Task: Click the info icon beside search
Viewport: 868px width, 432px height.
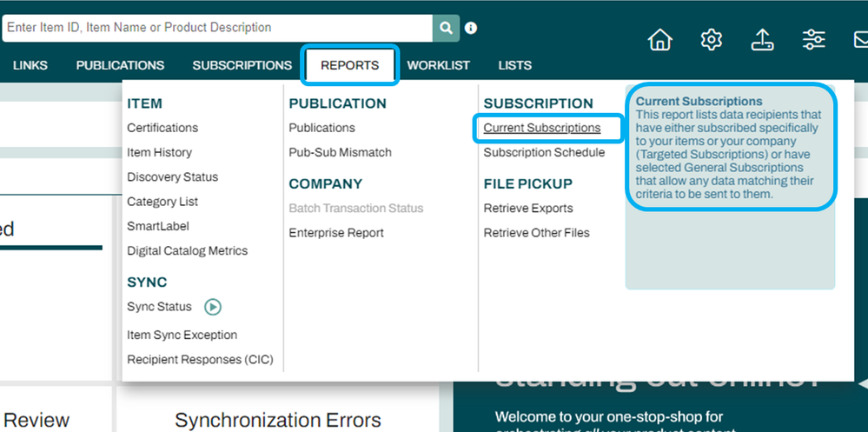Action: click(471, 28)
